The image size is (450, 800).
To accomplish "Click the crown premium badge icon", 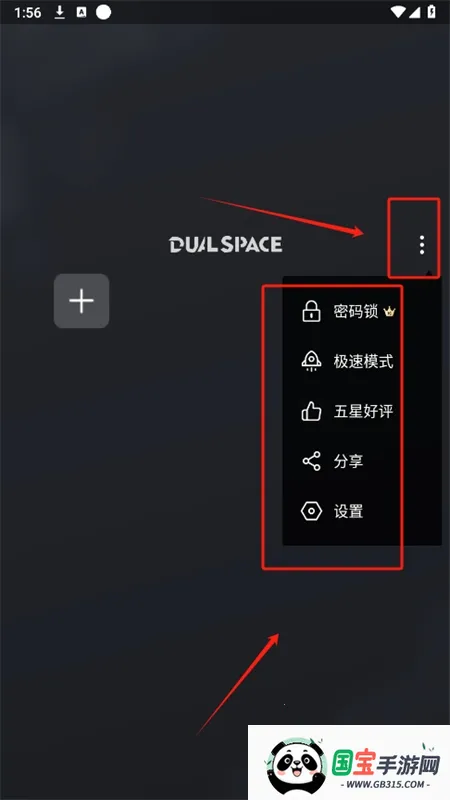I will [389, 311].
